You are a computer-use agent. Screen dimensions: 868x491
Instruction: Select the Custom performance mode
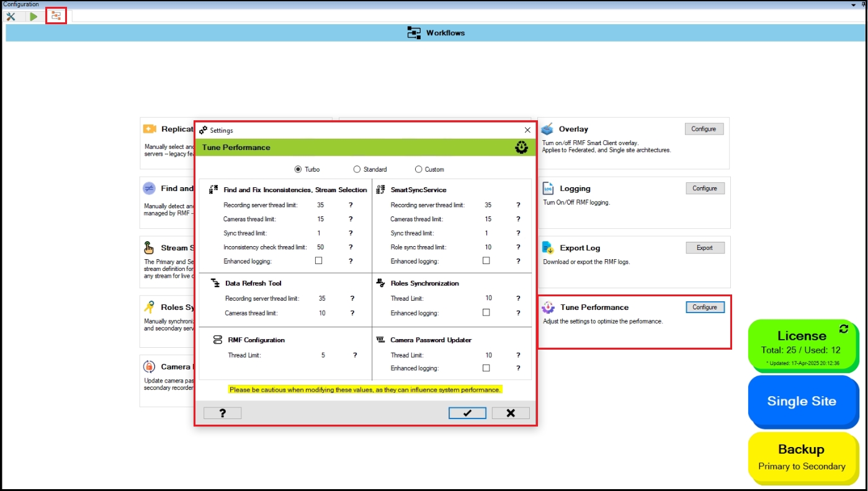418,169
